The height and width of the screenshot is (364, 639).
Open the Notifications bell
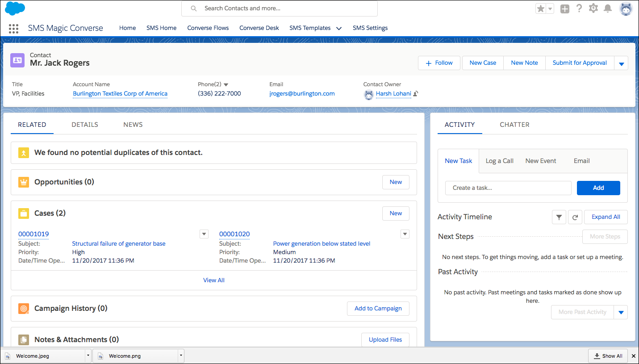608,8
